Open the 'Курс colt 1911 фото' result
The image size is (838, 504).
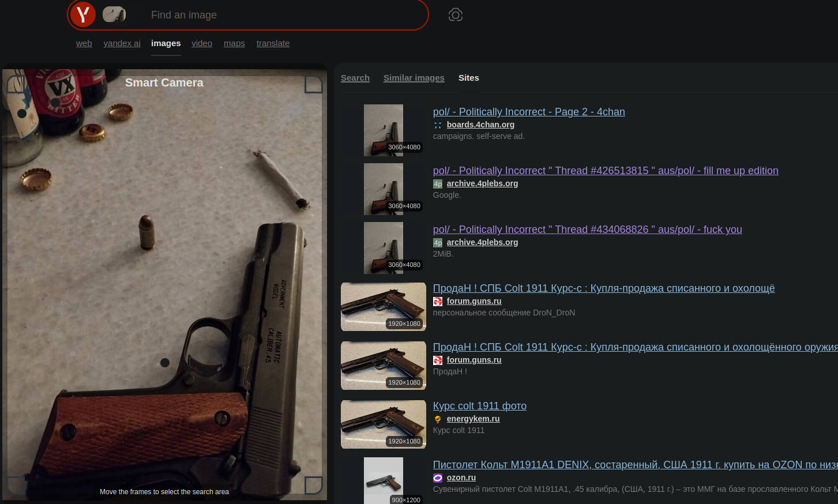click(x=480, y=406)
